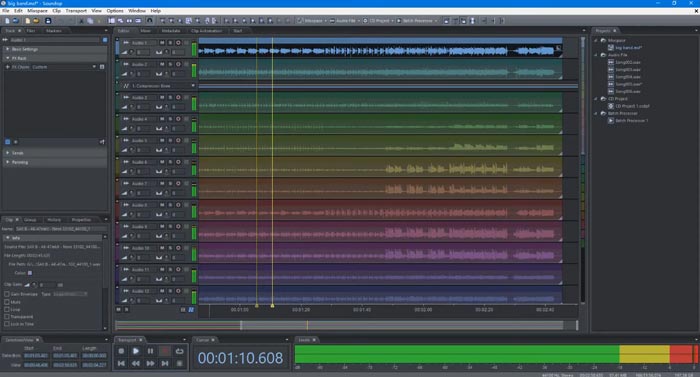Click Audio 1 track pan icon
This screenshot has width=700, height=377.
pyautogui.click(x=159, y=52)
